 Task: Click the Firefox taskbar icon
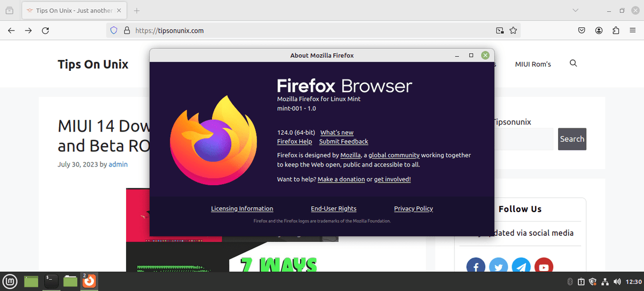click(x=90, y=281)
